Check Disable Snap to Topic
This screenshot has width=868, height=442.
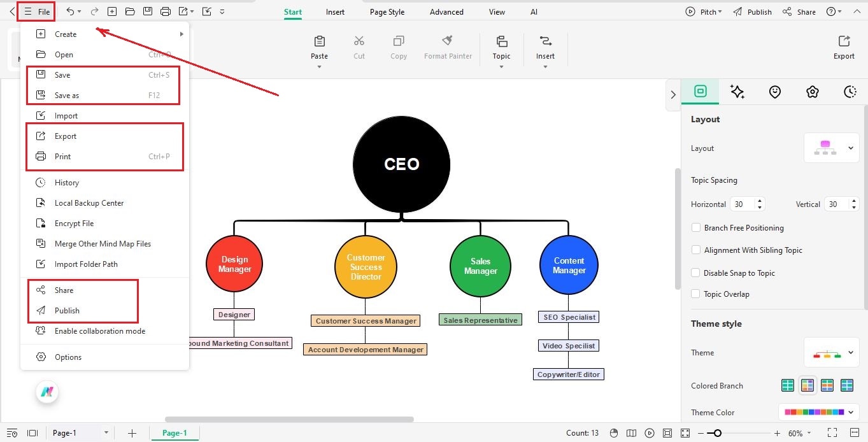pos(696,273)
